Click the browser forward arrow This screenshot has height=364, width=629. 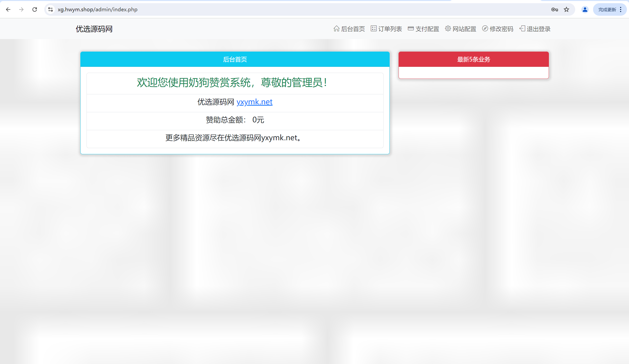pyautogui.click(x=21, y=10)
